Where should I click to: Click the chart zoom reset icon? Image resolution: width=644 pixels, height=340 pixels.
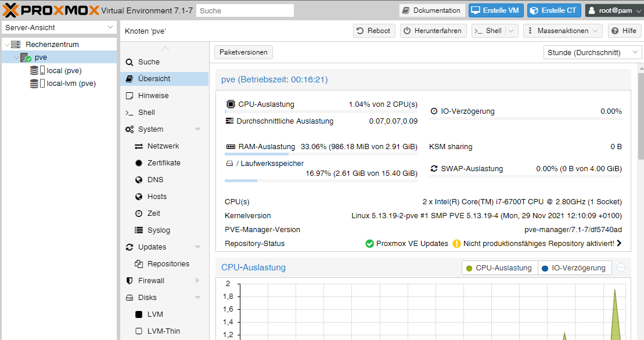[621, 268]
